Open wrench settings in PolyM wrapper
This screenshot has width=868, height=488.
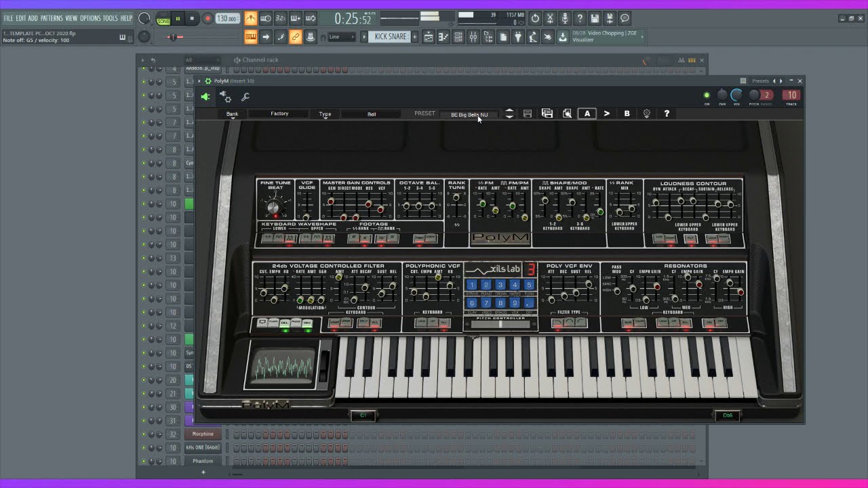coord(245,98)
